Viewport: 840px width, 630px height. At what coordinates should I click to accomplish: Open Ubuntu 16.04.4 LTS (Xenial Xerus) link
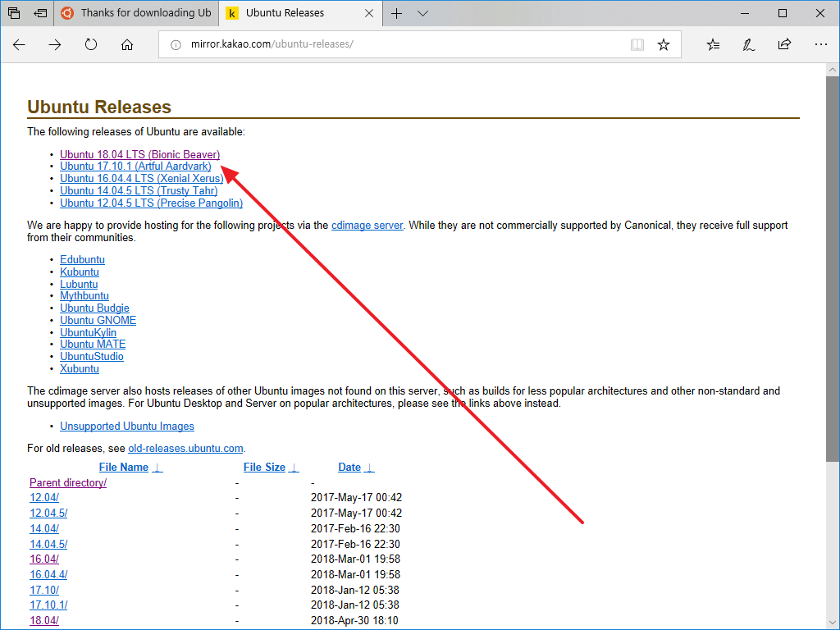142,178
